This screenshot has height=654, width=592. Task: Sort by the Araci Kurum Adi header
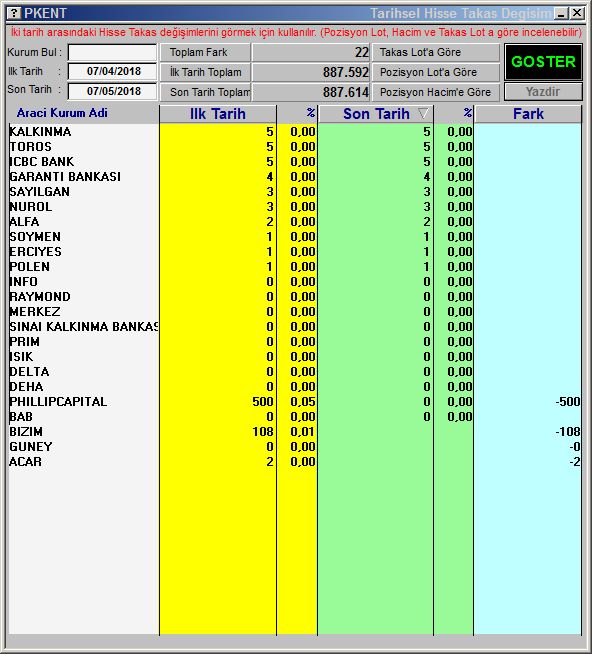62,113
